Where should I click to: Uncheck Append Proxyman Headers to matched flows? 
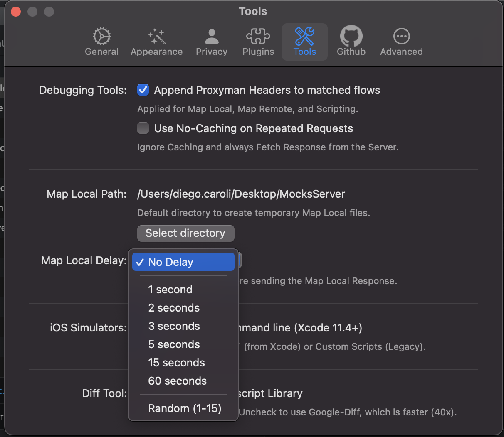pyautogui.click(x=143, y=90)
